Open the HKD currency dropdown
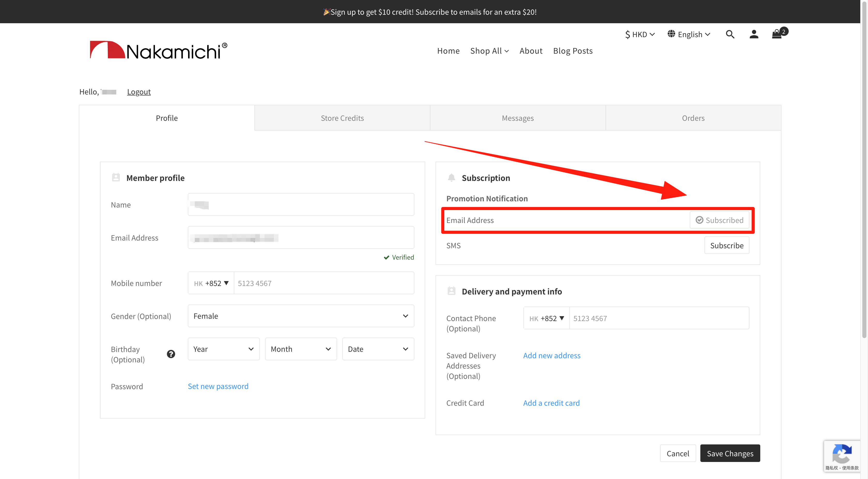This screenshot has height=479, width=868. click(x=639, y=34)
